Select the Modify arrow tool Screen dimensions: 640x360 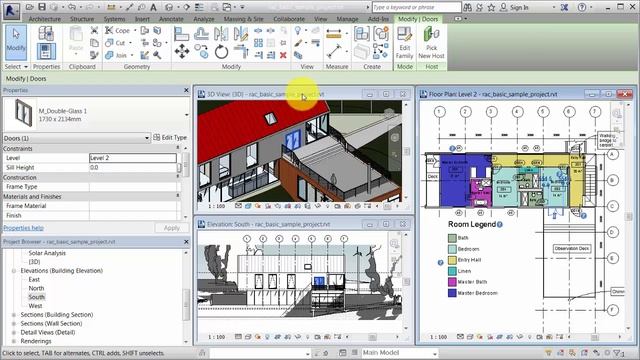point(16,42)
